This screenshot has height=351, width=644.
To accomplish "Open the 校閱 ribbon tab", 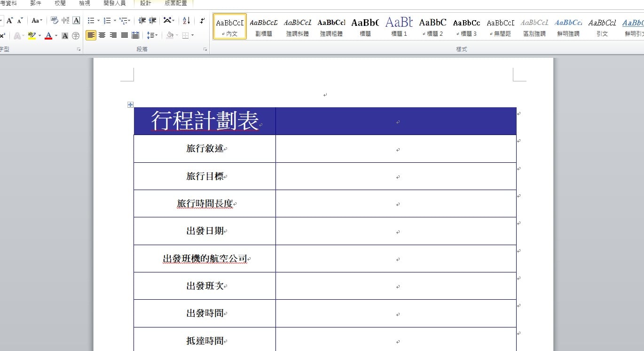I will [x=60, y=3].
